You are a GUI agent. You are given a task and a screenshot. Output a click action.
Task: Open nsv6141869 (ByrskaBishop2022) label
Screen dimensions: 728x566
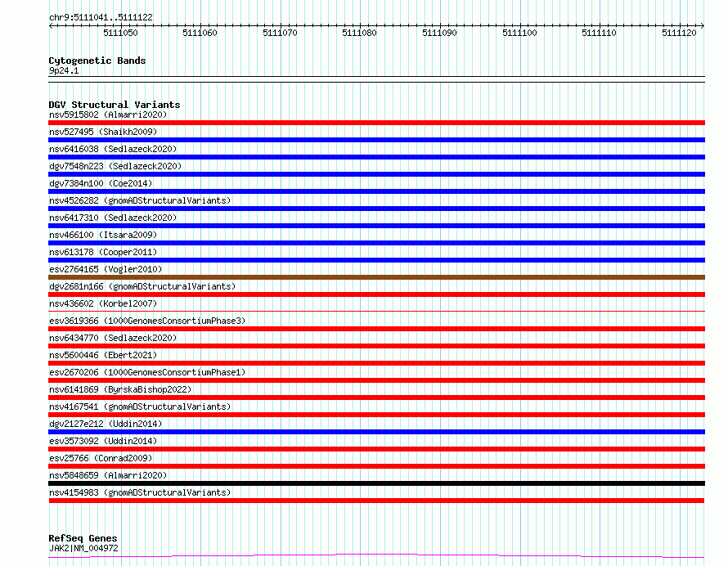(120, 389)
